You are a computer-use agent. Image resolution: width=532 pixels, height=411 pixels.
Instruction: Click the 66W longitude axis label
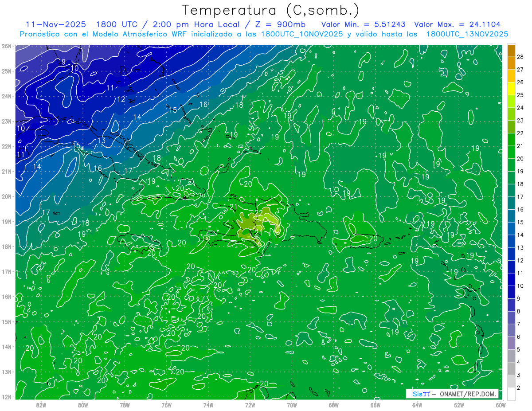(x=375, y=405)
